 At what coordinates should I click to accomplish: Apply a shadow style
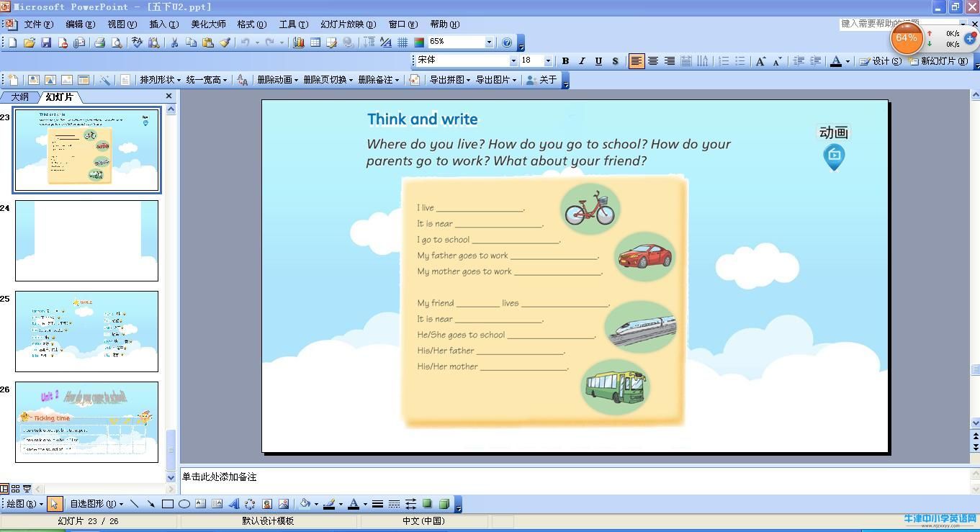click(428, 504)
